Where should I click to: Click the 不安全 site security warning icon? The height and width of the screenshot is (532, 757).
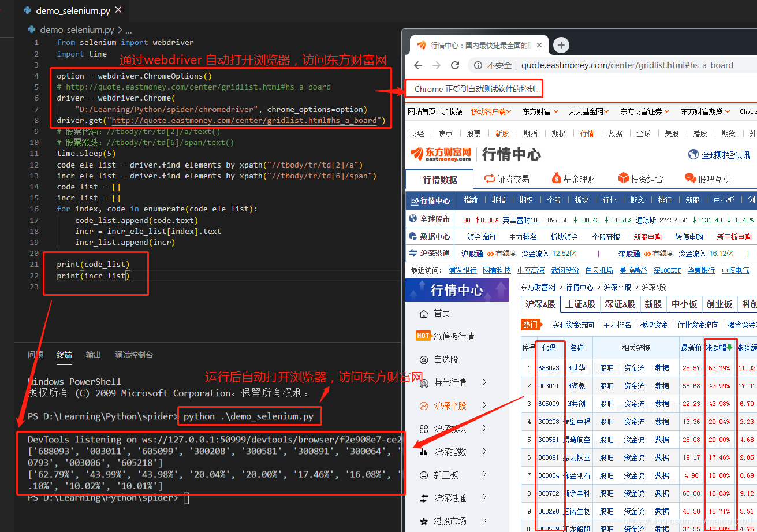pos(478,65)
